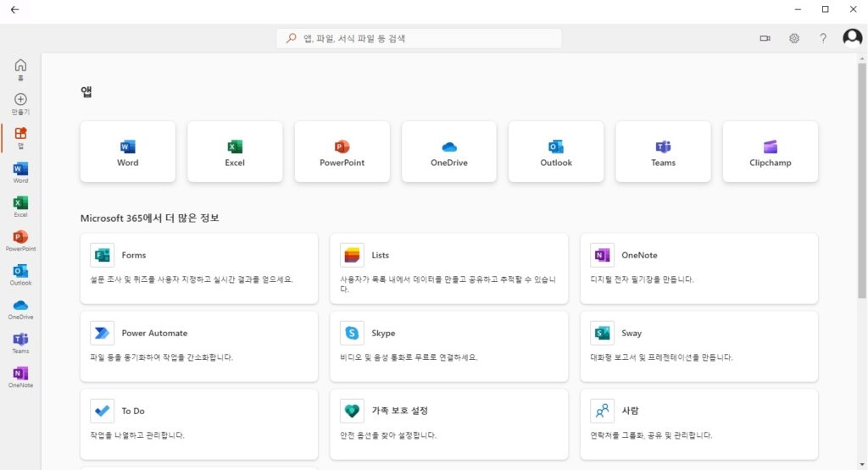The height and width of the screenshot is (470, 868).
Task: Click the Forms description text
Action: (192, 279)
